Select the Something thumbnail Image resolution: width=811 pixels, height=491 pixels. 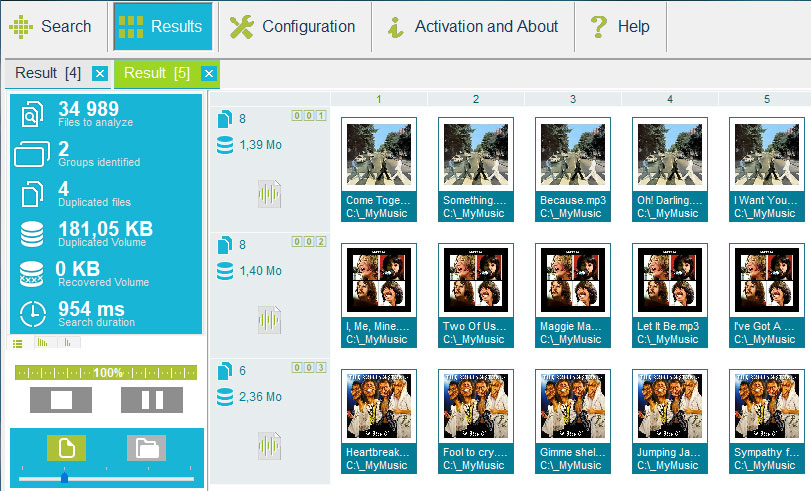(x=476, y=170)
